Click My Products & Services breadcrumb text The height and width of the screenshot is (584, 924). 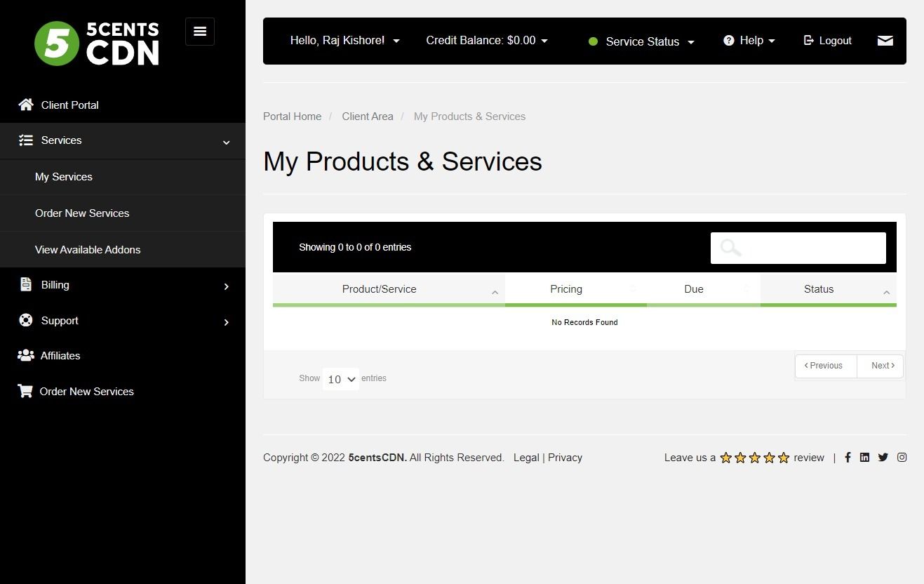click(x=469, y=117)
